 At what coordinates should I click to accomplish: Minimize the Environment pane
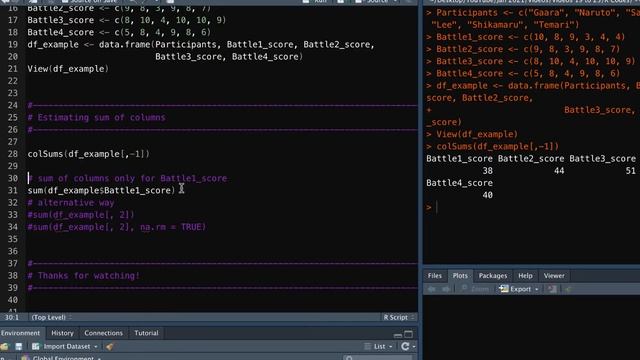[x=398, y=335]
